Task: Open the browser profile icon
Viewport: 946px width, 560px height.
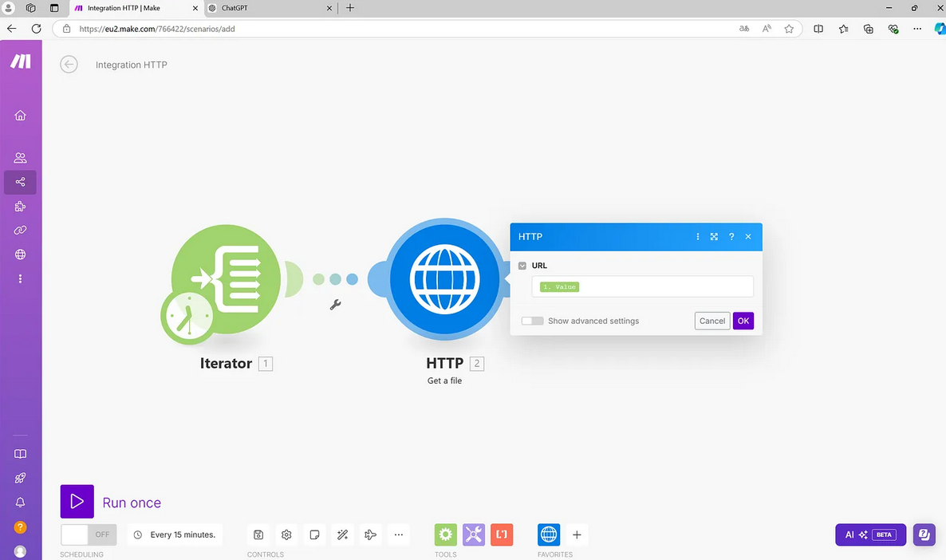Action: pyautogui.click(x=9, y=8)
